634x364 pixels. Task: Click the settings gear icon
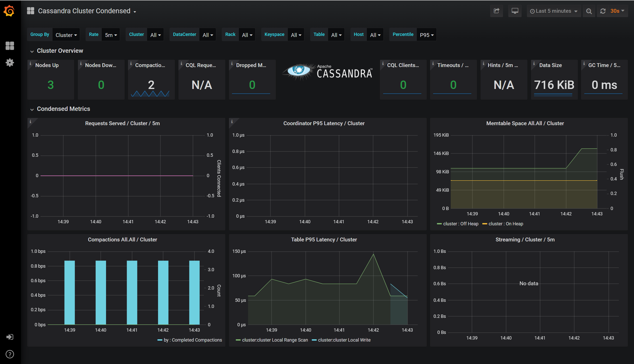click(10, 63)
